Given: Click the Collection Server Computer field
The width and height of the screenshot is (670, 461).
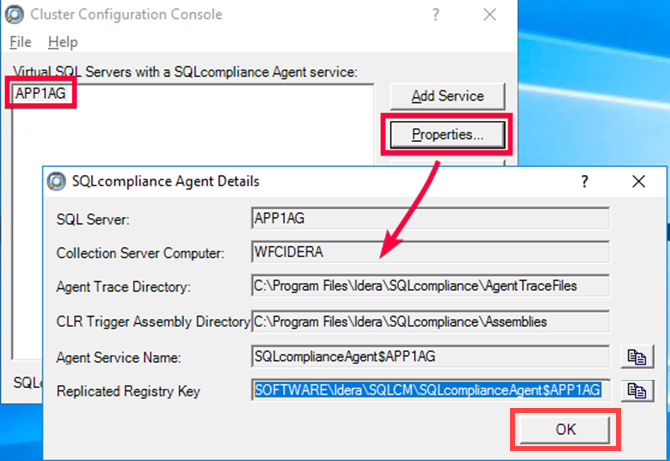Looking at the screenshot, I should tap(430, 250).
